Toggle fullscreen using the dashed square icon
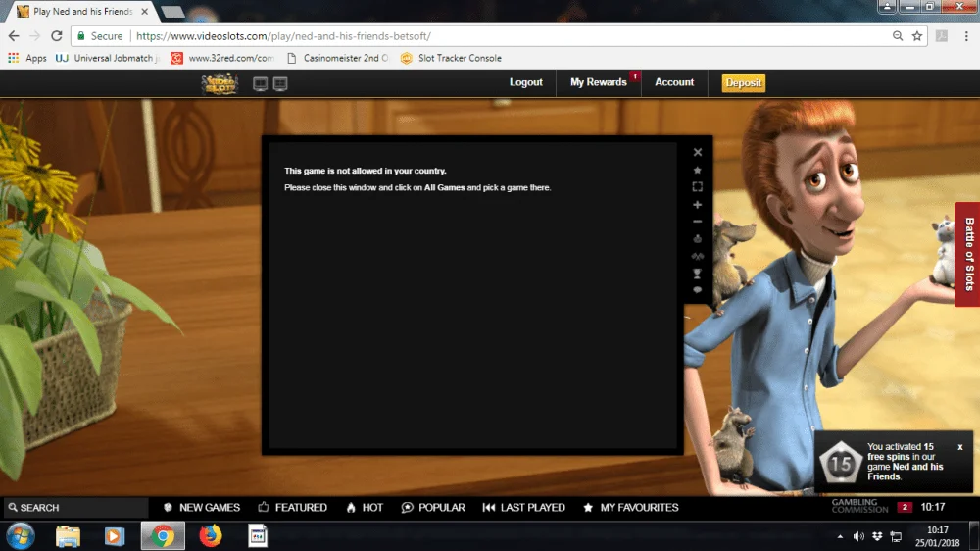Screen dimensions: 980x551 coord(698,186)
